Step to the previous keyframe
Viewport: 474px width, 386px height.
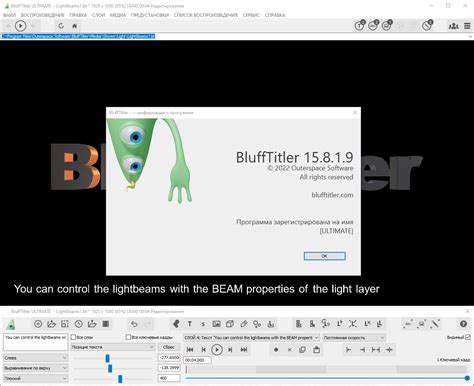203,350
